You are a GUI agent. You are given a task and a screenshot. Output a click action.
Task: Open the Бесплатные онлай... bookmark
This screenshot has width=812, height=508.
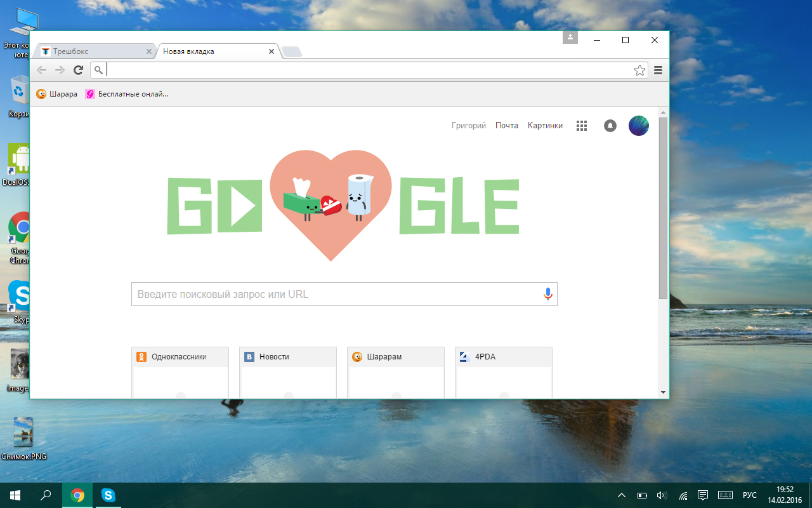pos(127,94)
